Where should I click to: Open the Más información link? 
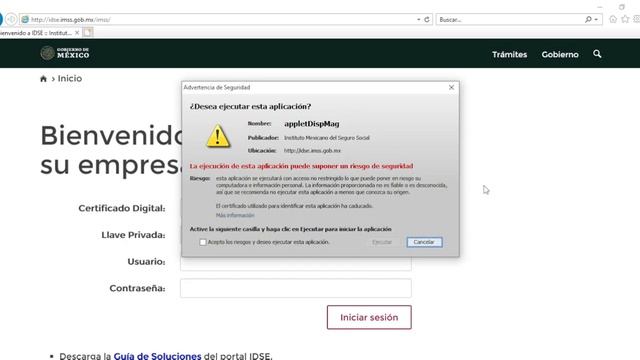235,215
